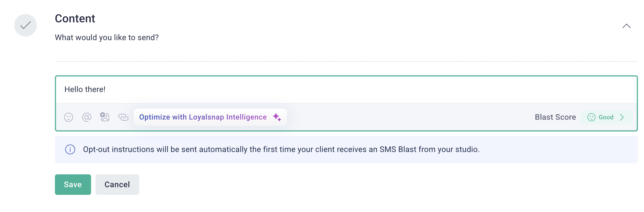644x212 pixels.
Task: Click the Content section heading
Action: (75, 19)
